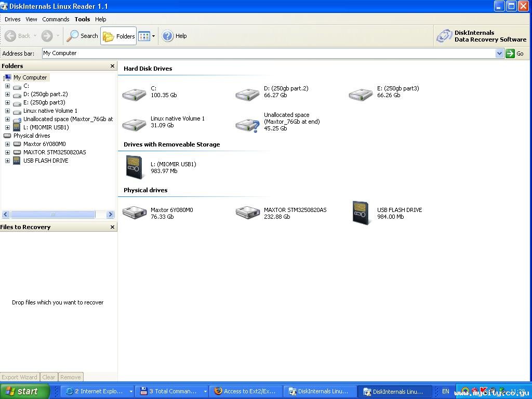Open the view mode dropdown arrow

(x=153, y=36)
